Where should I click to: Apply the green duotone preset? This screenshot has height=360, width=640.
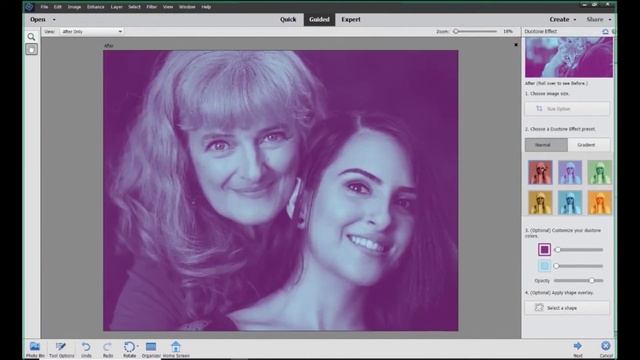pos(600,172)
